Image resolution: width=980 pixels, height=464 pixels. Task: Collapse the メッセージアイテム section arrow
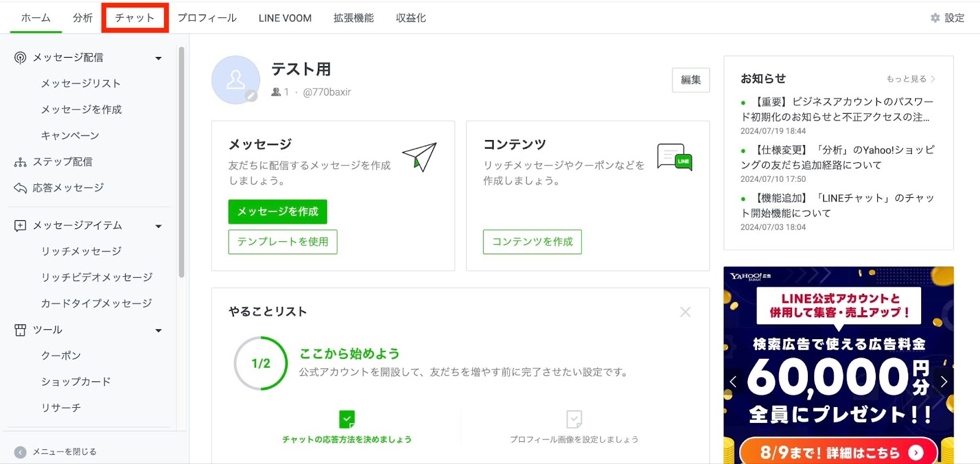click(x=159, y=226)
